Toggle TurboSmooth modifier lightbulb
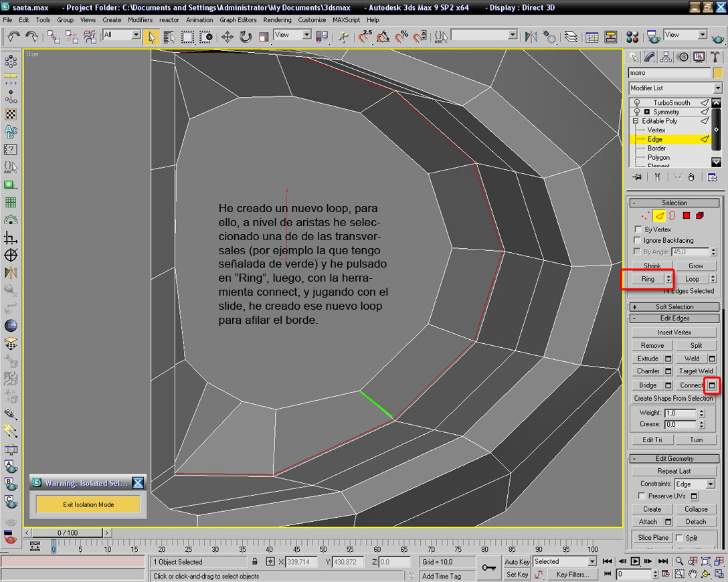 point(636,102)
